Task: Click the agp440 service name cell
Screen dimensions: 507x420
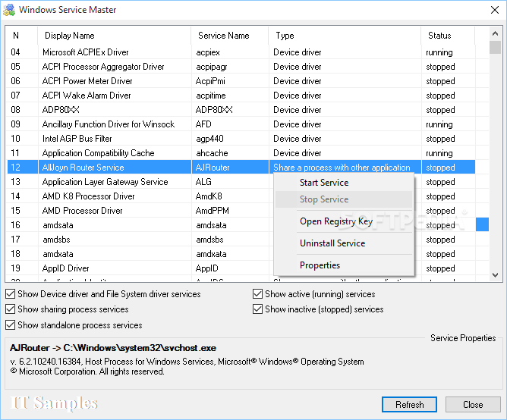Action: [230, 139]
